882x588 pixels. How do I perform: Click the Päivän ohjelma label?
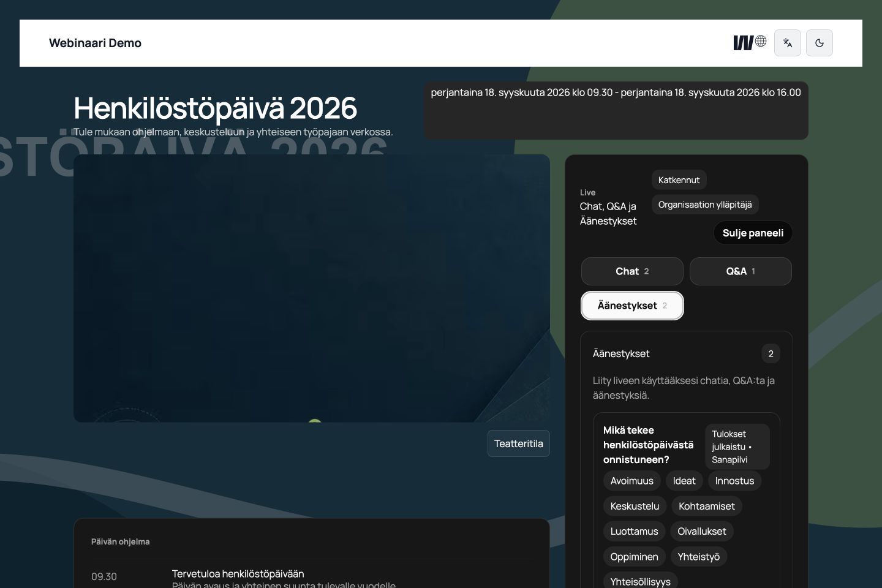coord(120,541)
